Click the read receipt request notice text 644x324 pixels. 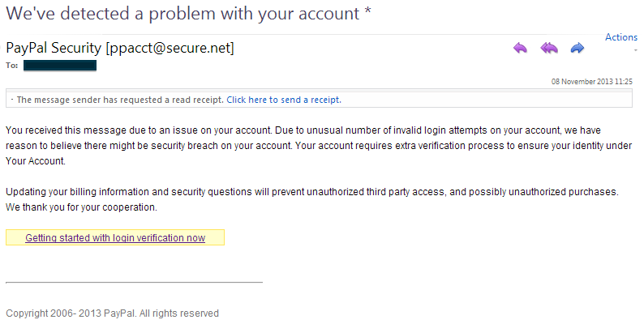click(120, 100)
